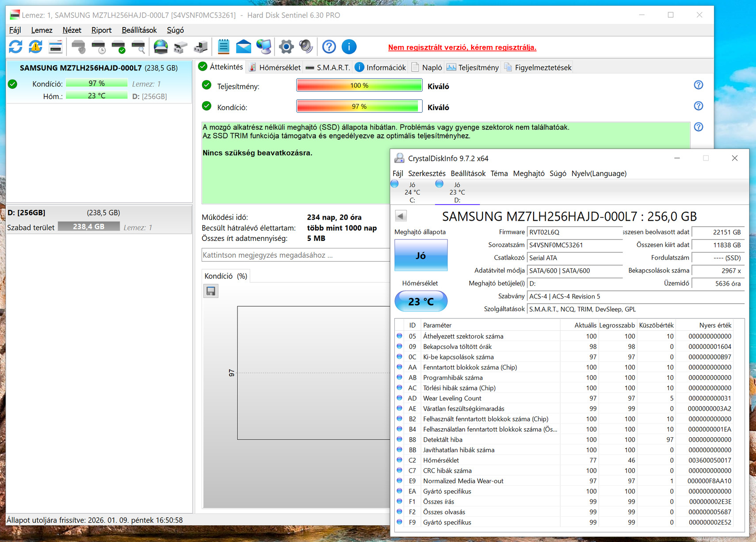Open Súgó menu in Hard Disk Sentinel
This screenshot has width=756, height=542.
[x=176, y=30]
